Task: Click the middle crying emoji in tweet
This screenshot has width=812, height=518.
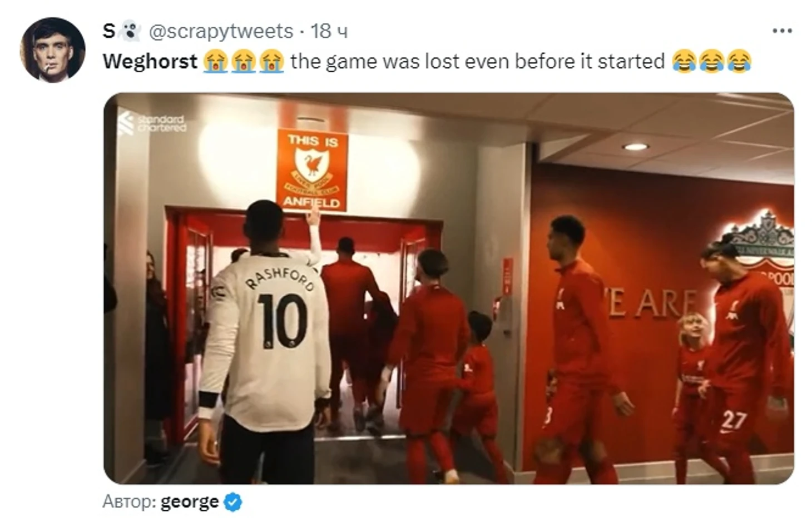Action: pos(243,61)
